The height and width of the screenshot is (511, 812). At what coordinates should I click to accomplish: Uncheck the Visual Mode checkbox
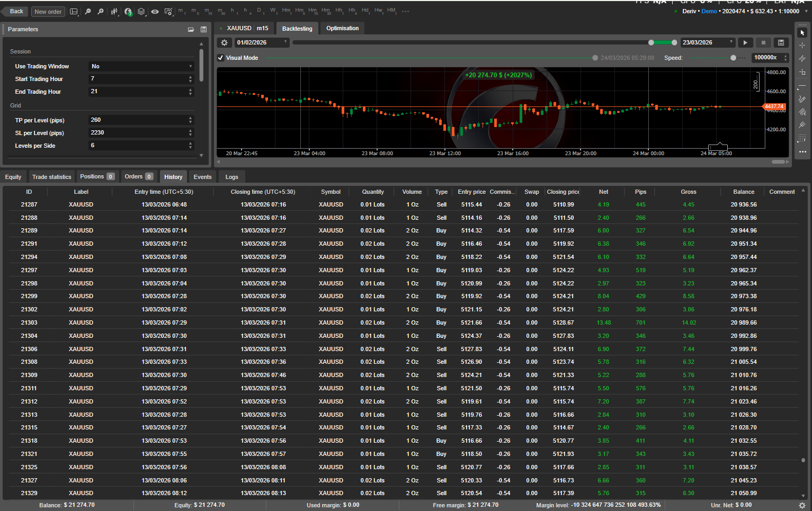tap(220, 58)
